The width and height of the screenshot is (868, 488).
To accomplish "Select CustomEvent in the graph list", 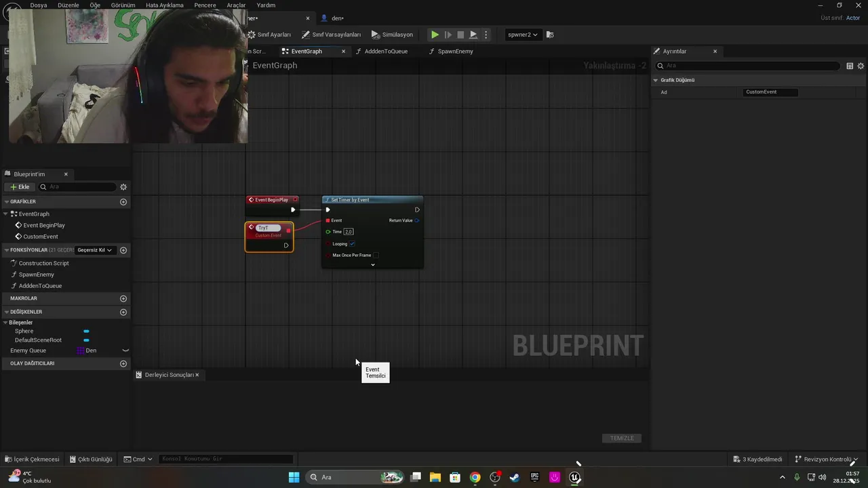I will [x=41, y=237].
